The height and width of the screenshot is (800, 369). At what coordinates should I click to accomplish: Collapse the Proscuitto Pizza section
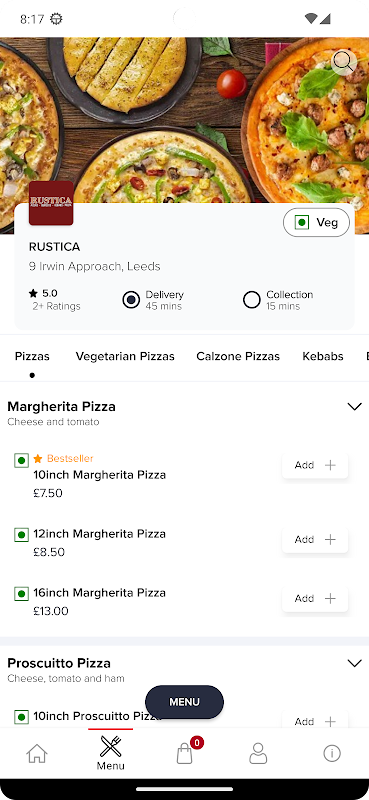click(x=354, y=663)
